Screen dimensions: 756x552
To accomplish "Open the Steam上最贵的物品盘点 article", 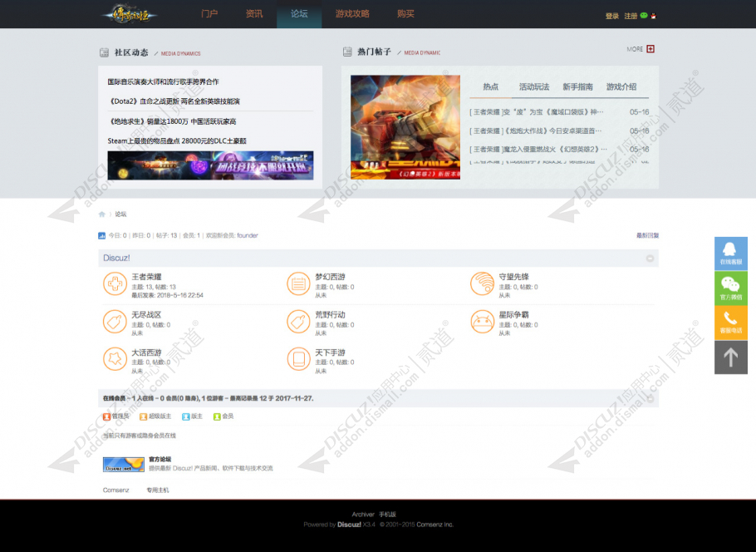I will [x=177, y=140].
